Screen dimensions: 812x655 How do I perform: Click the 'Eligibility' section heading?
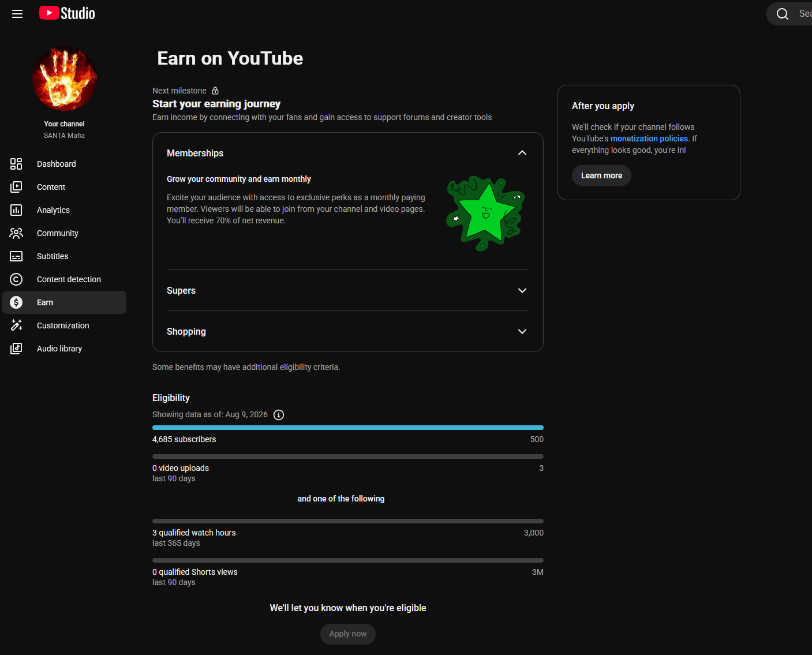click(x=171, y=398)
